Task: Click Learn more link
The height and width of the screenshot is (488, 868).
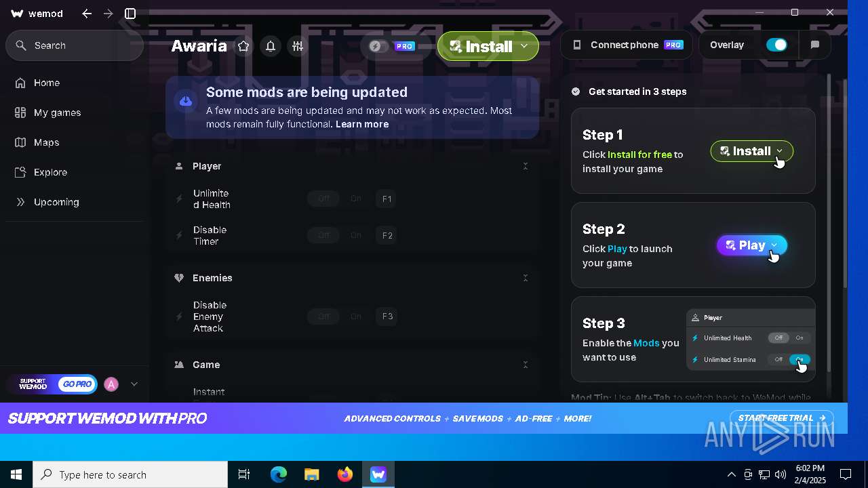Action: point(362,124)
